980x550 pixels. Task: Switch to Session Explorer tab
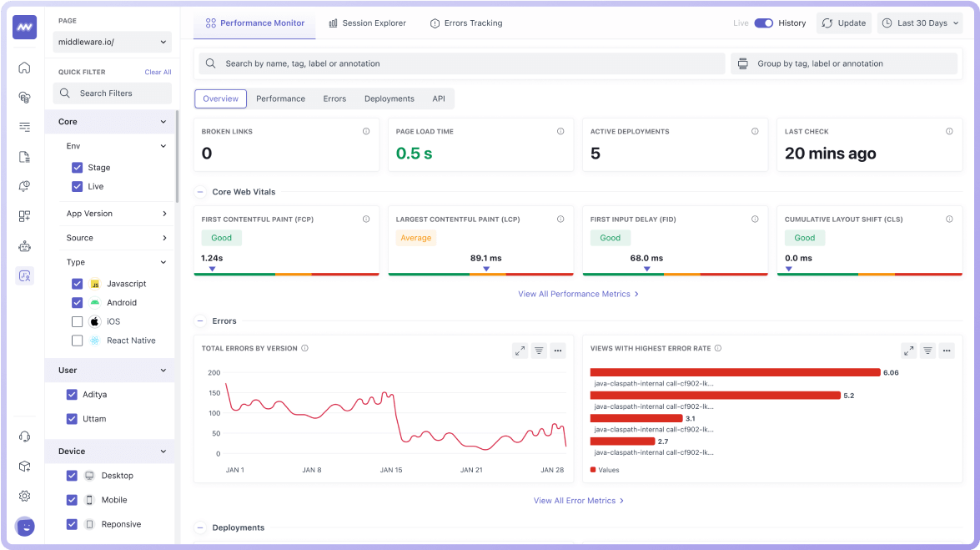368,23
